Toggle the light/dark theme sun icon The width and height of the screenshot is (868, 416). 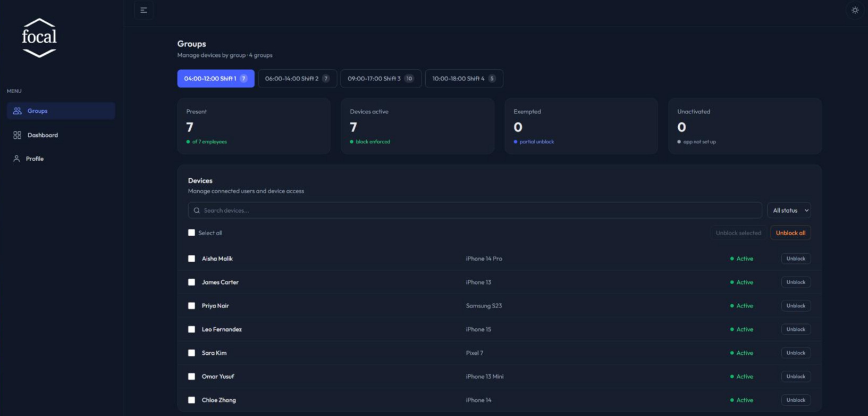(855, 10)
